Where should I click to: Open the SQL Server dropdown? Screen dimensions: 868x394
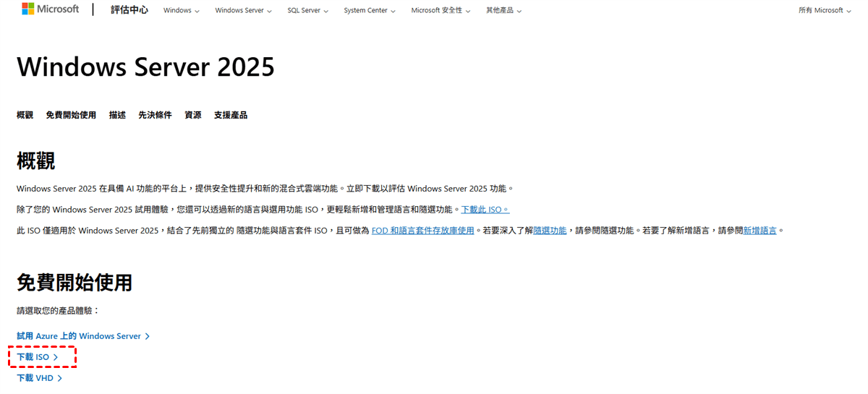307,11
